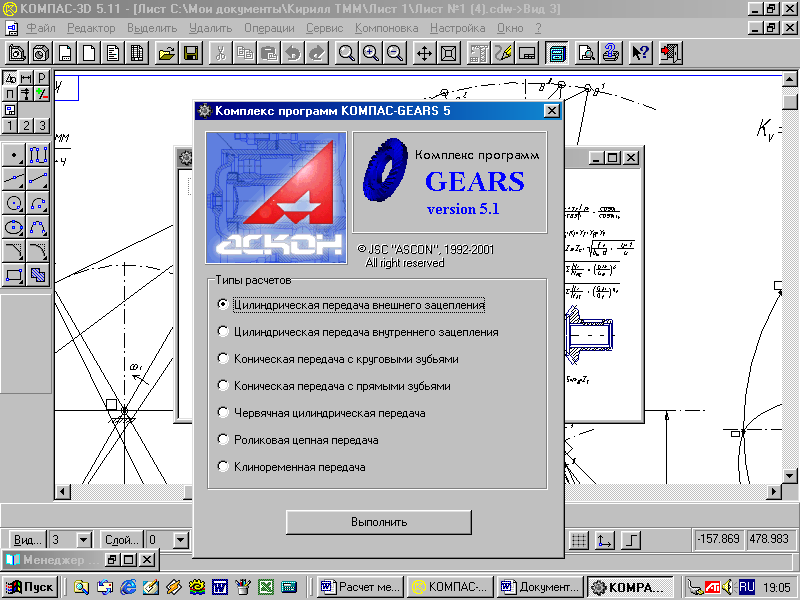Click the Выполнить button
The width and height of the screenshot is (800, 600).
pos(379,522)
